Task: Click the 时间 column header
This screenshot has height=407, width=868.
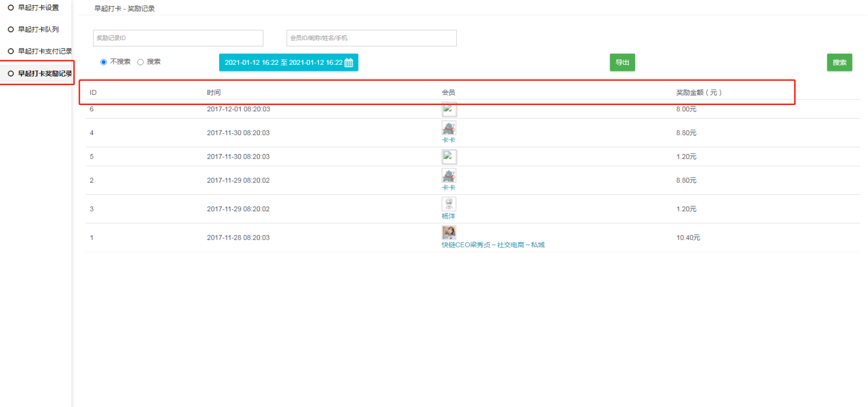Action: [214, 92]
